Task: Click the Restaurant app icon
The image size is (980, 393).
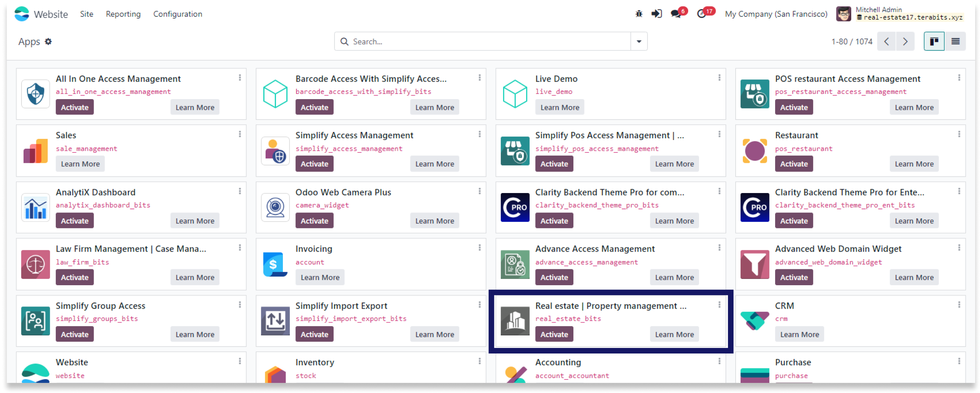Action: (x=755, y=151)
